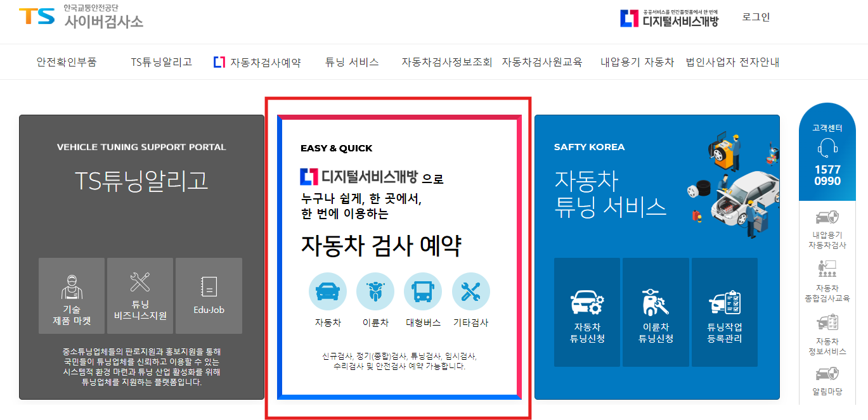Click the TS 사이버검사소 logo
868x420 pixels.
[81, 16]
